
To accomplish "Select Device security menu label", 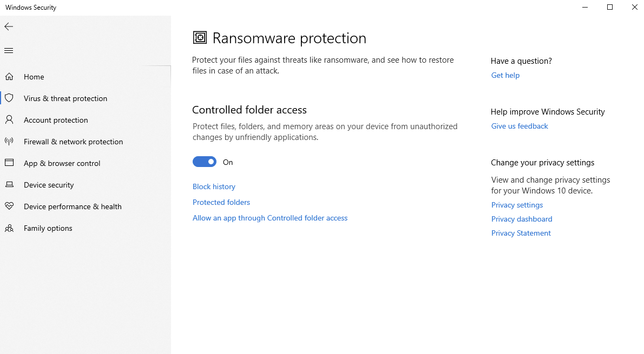I will click(x=49, y=185).
